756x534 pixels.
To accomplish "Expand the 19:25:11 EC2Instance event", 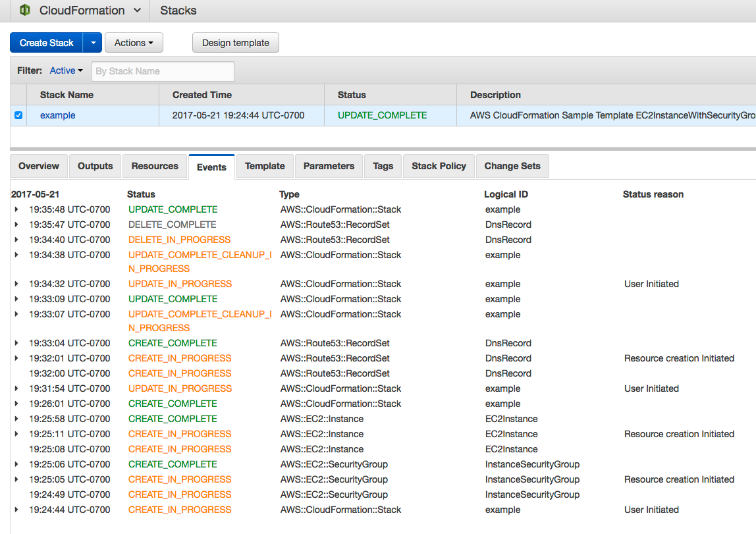I will coord(17,434).
